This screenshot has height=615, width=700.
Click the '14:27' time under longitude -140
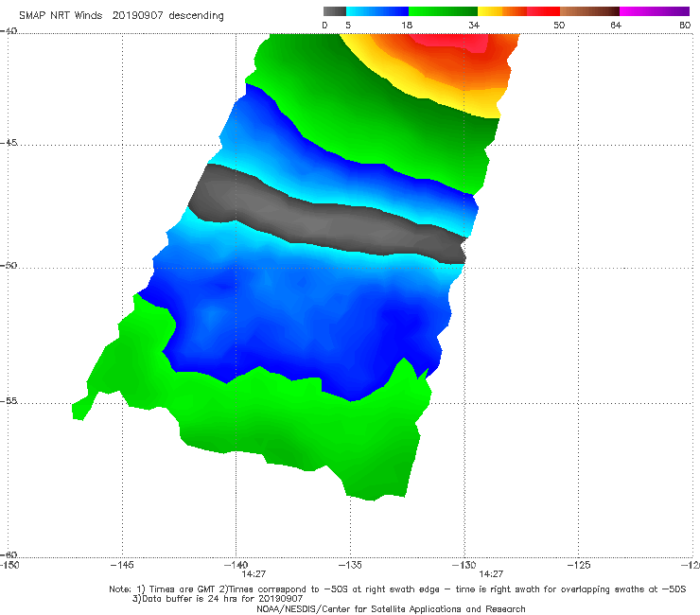click(x=254, y=574)
